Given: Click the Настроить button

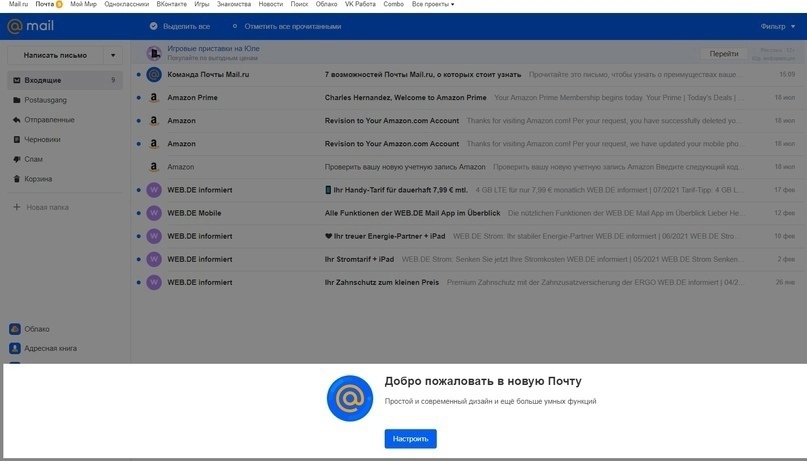Looking at the screenshot, I should point(410,439).
